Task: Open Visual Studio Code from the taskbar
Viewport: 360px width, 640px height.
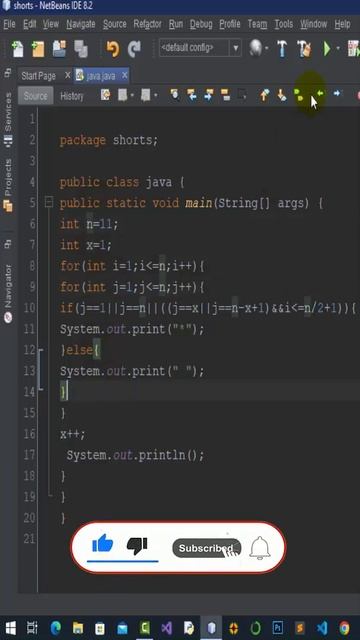Action: point(322,628)
